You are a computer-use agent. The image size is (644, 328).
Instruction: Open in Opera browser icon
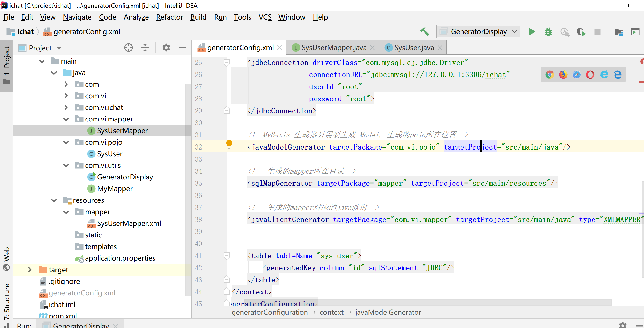tap(590, 74)
